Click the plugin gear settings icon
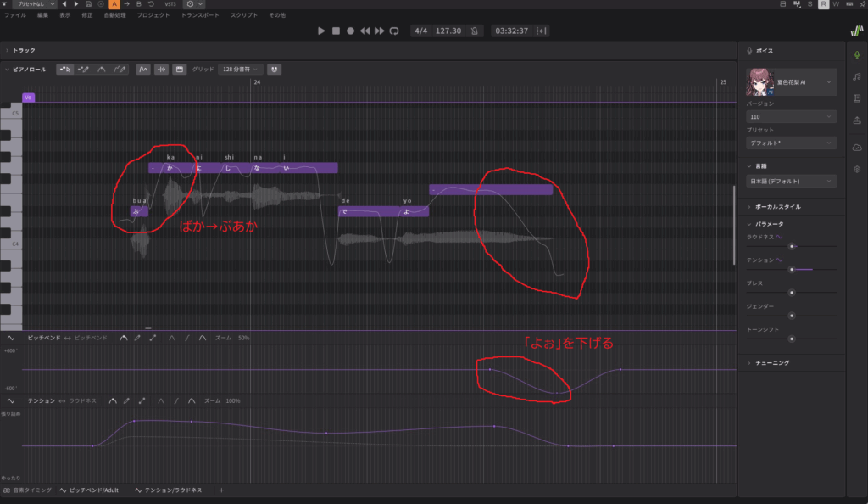This screenshot has height=504, width=868. (x=190, y=4)
